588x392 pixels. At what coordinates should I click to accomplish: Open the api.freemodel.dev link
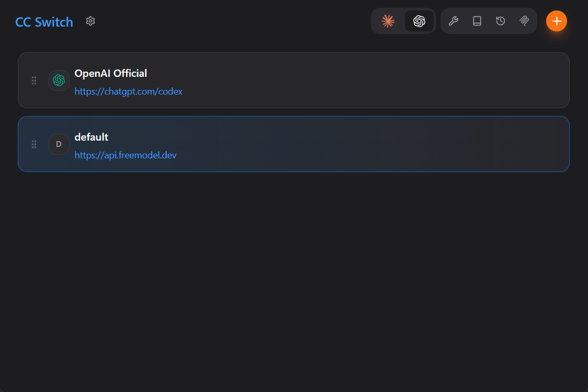tap(125, 155)
